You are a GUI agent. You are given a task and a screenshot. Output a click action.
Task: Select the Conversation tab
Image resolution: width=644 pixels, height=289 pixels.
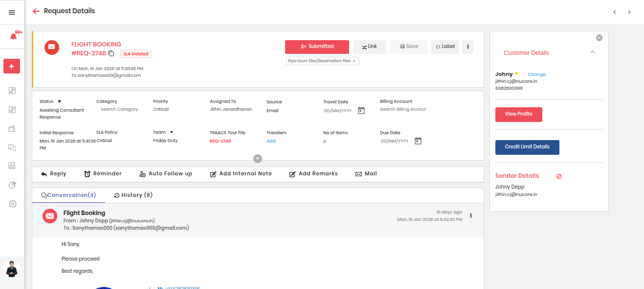(68, 195)
